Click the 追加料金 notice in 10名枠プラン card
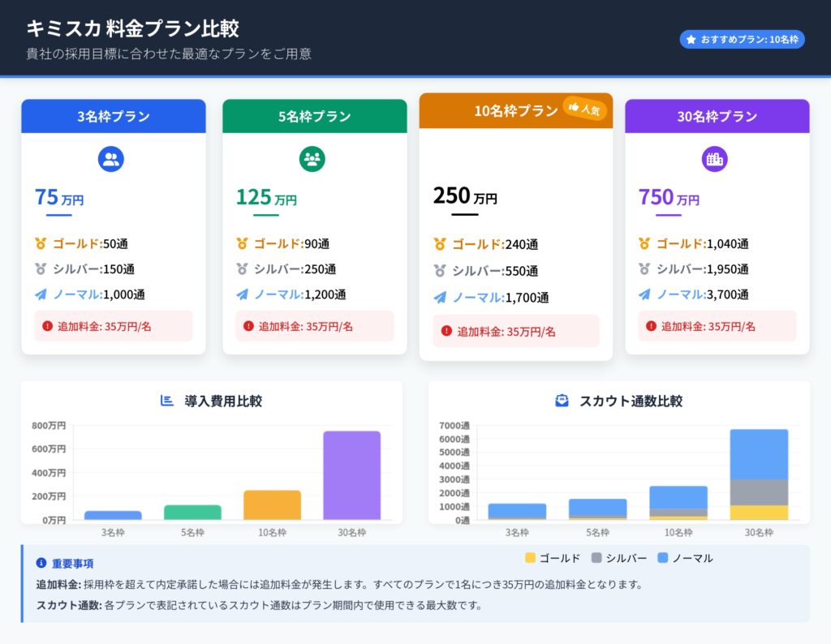This screenshot has width=831, height=644. [515, 331]
